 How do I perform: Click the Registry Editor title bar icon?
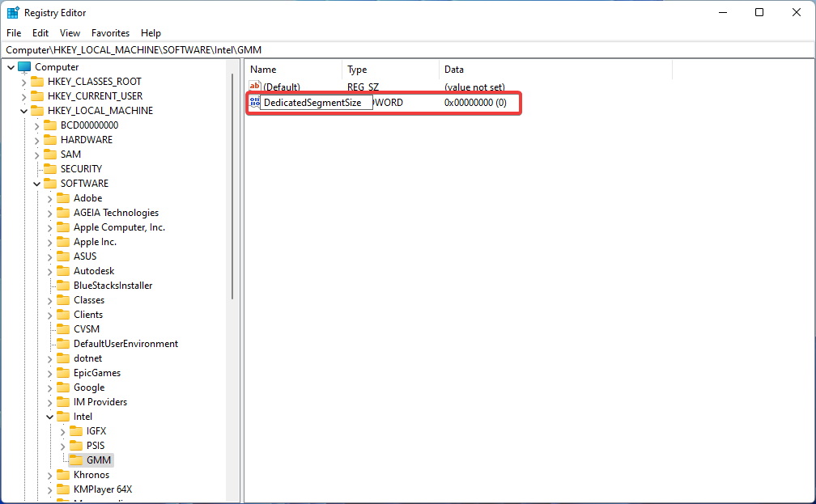coord(12,12)
